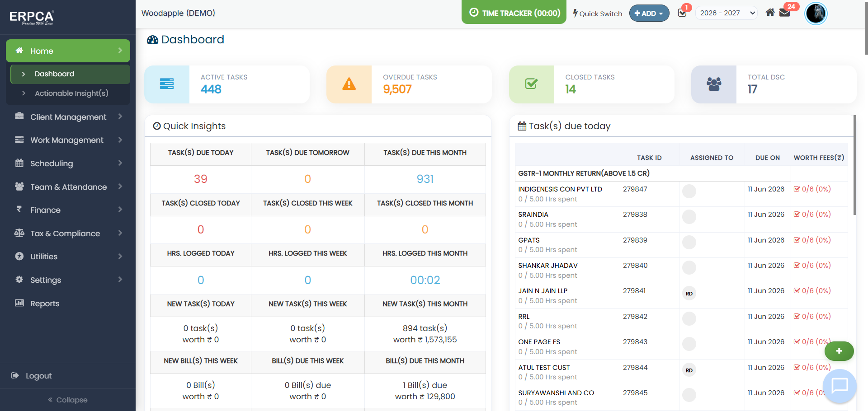Click the SURYAWANSHI AND CO client name
This screenshot has height=411, width=868.
pos(556,393)
